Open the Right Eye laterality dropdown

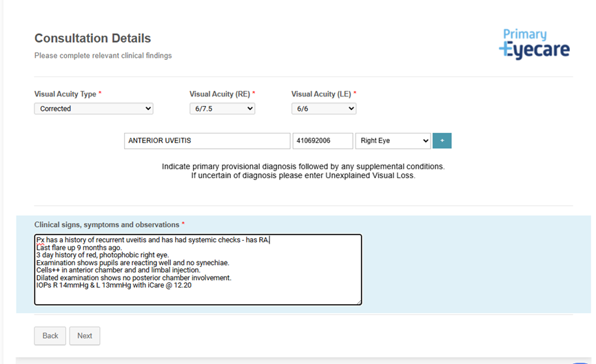[x=393, y=141]
